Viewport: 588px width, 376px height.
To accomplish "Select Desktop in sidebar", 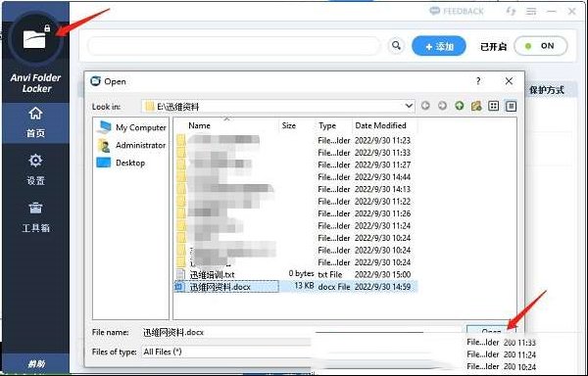I will coord(122,163).
